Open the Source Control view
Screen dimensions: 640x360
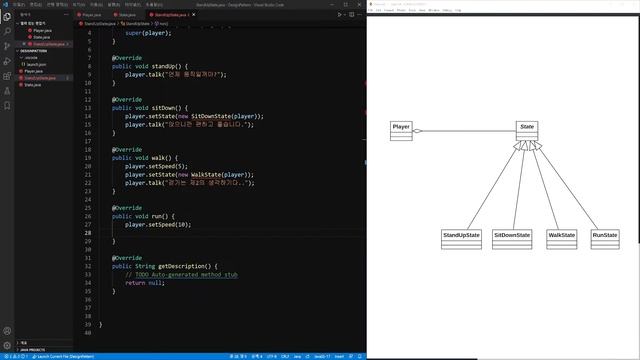(7, 46)
